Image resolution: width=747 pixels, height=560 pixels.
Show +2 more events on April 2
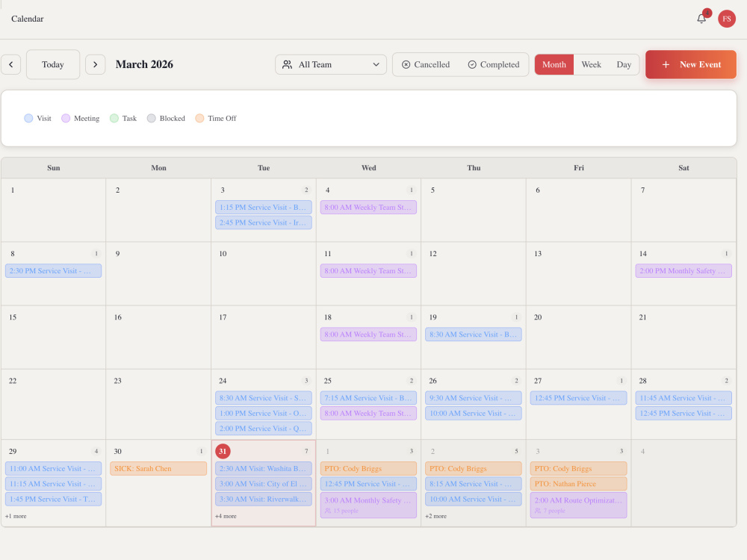pyautogui.click(x=436, y=516)
